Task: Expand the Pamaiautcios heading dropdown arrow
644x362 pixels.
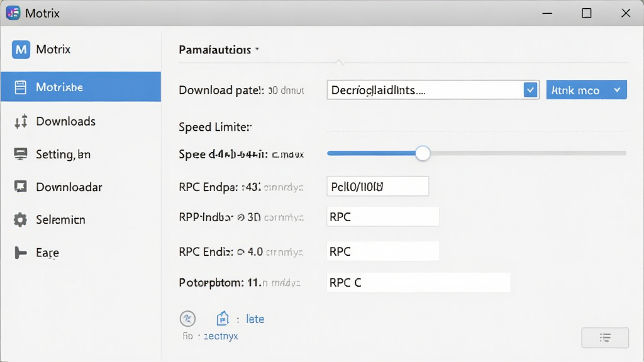Action: click(257, 49)
